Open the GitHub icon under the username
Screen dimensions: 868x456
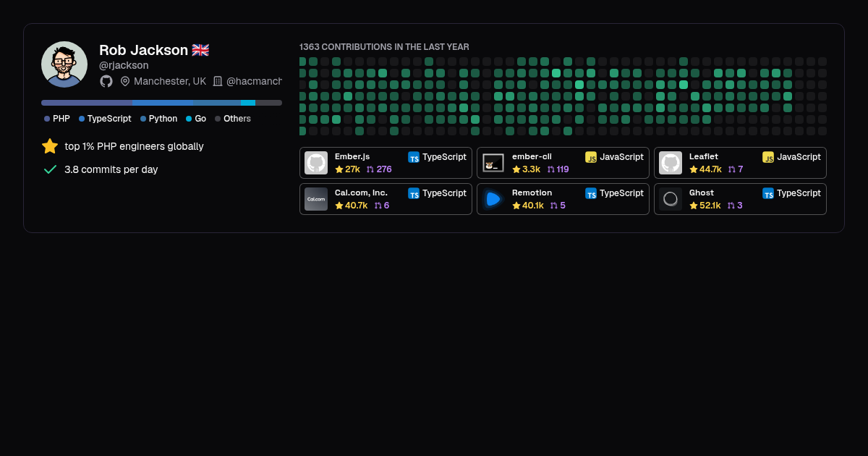point(106,81)
